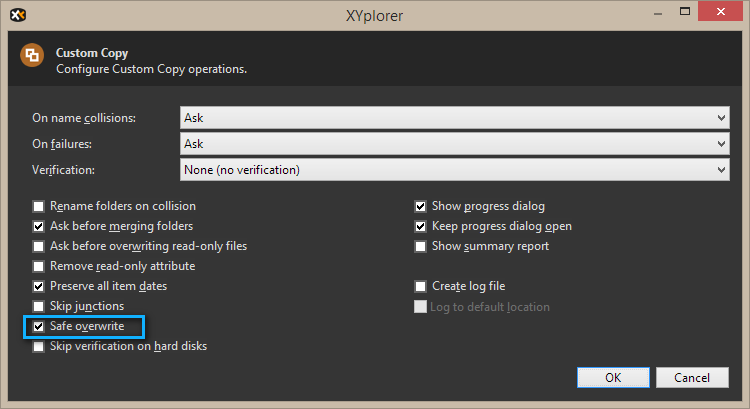Click the 'Verification:' label

point(63,170)
